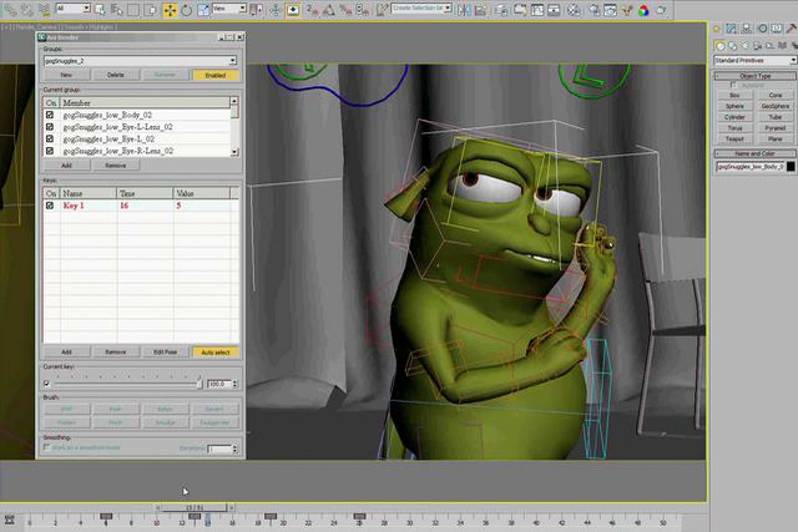Toggle the Window/Crossing selection icon
The height and width of the screenshot is (532, 798).
(x=150, y=10)
